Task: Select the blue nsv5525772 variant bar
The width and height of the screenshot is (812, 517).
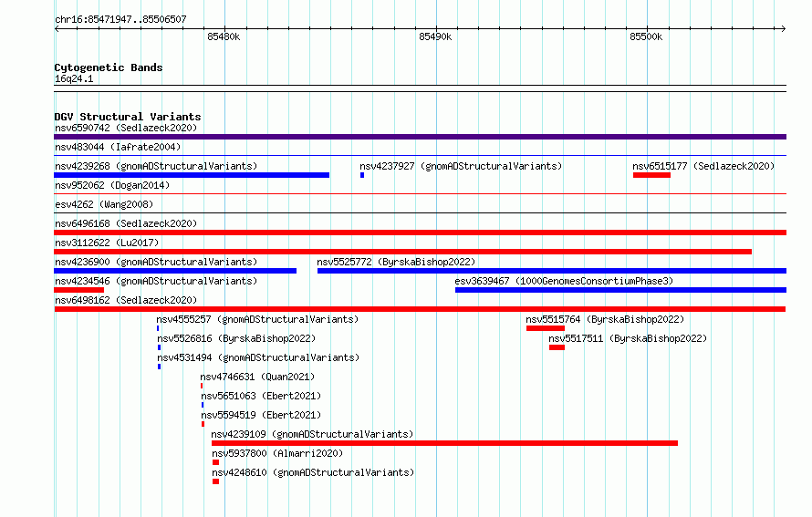Action: click(x=552, y=271)
